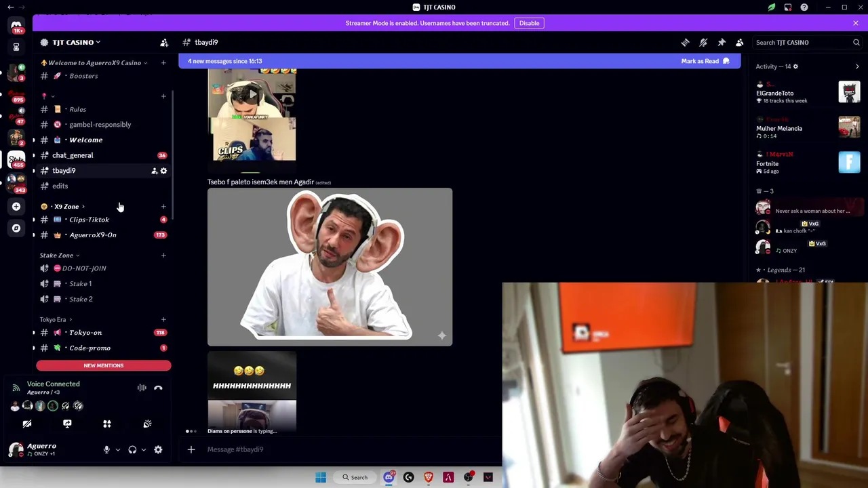Add channel to X9 Zone category
The image size is (868, 488).
[x=163, y=206]
